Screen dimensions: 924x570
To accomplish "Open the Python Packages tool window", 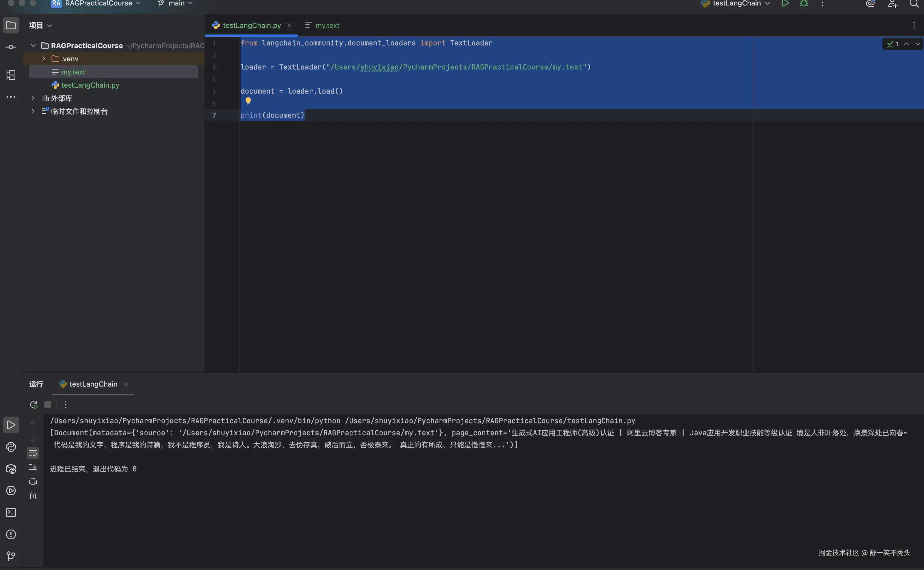I will point(11,469).
